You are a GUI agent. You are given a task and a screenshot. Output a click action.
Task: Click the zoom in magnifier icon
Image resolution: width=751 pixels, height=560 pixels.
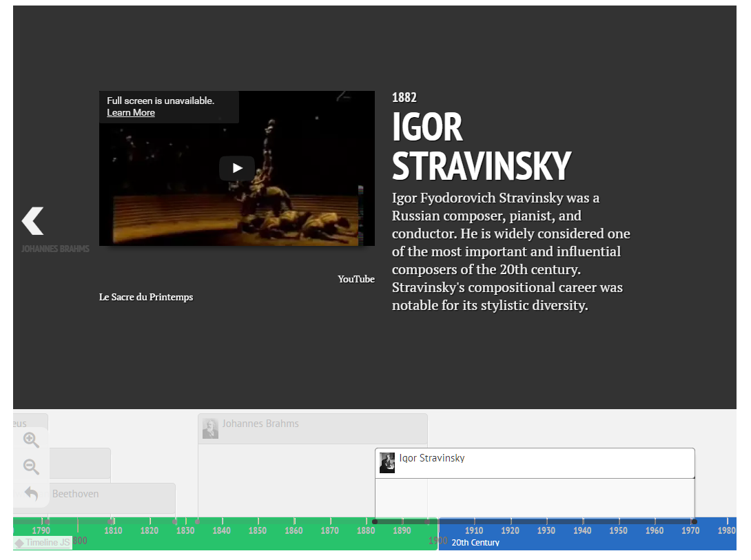pos(31,440)
